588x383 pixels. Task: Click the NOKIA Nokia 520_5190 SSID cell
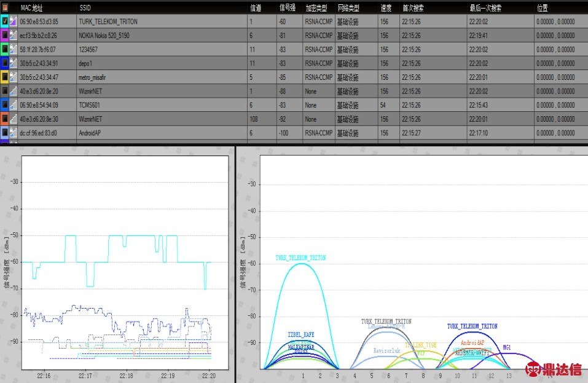click(104, 36)
